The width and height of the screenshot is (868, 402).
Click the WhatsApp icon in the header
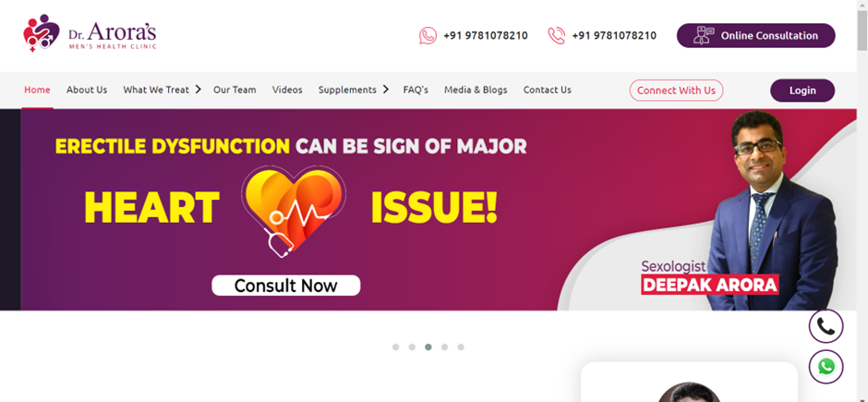pyautogui.click(x=428, y=35)
